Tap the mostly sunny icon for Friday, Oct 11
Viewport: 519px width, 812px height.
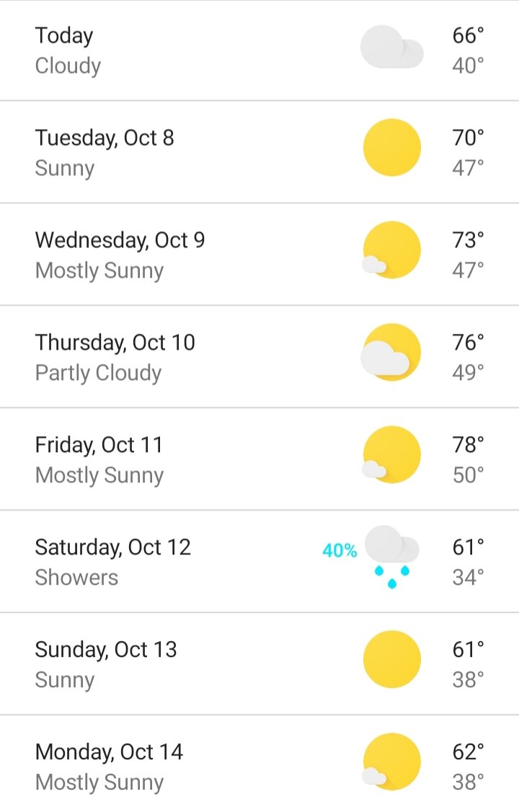point(391,455)
